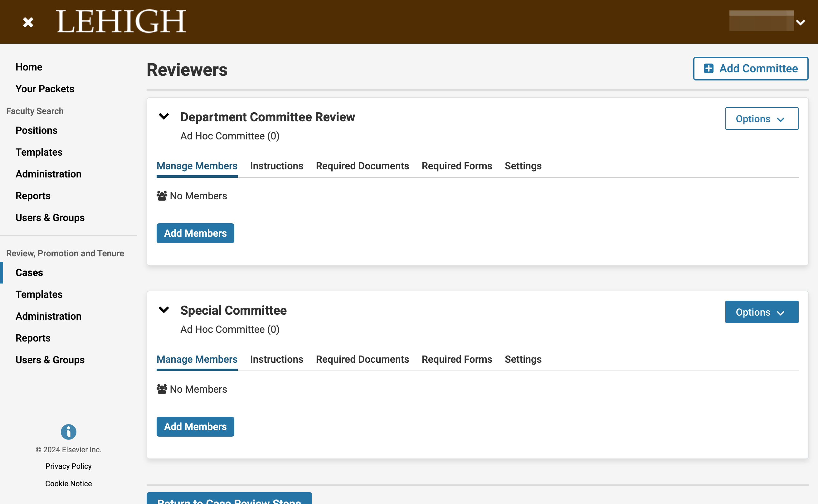The height and width of the screenshot is (504, 818).
Task: Open Positions under Faculty Search
Action: pos(37,130)
